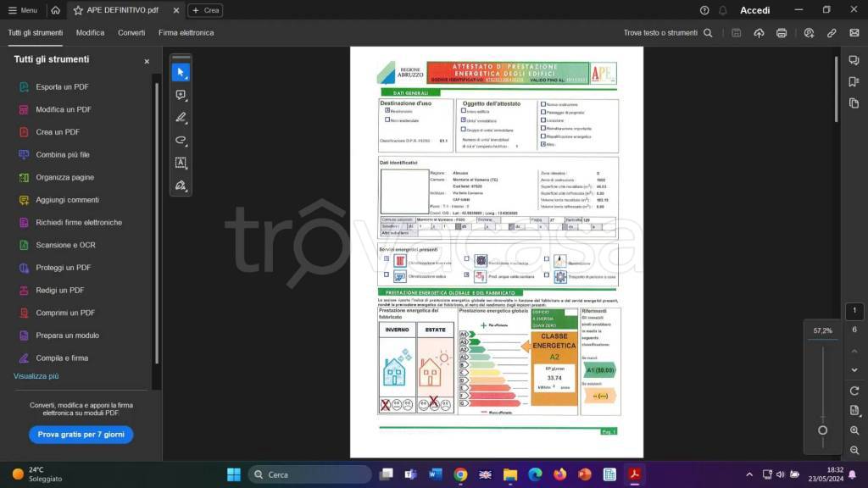Go to next page chevron
Viewport: 868px width, 488px height.
tap(854, 369)
